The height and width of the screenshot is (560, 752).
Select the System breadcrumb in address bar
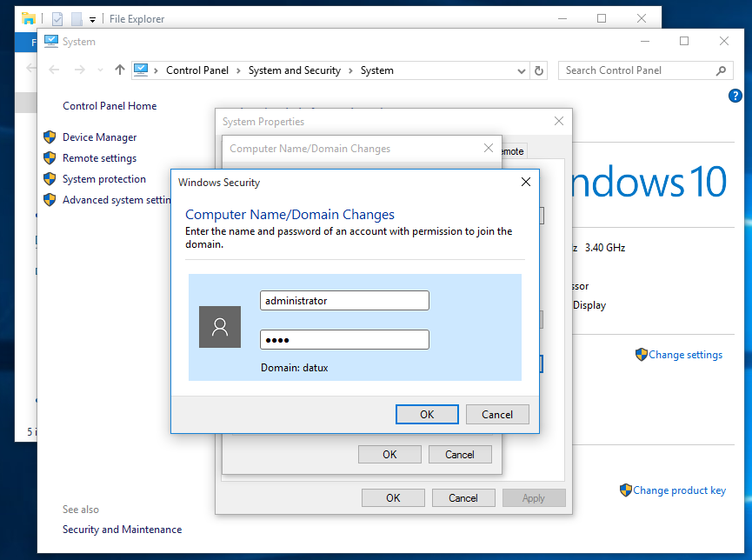377,70
